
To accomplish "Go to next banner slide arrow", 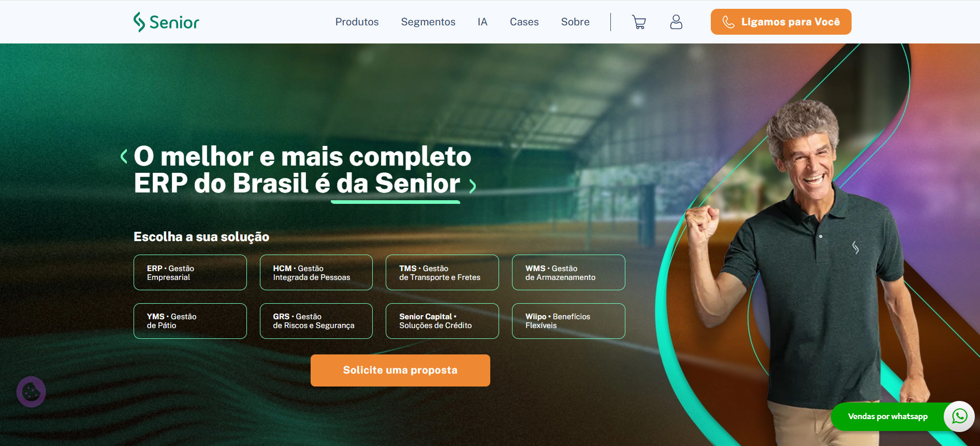I will 472,186.
